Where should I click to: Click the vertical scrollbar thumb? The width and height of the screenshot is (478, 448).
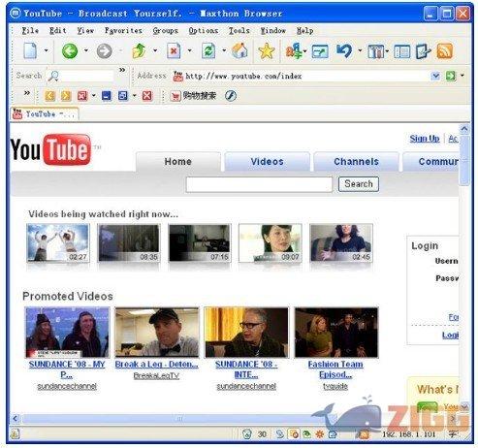coord(464,161)
